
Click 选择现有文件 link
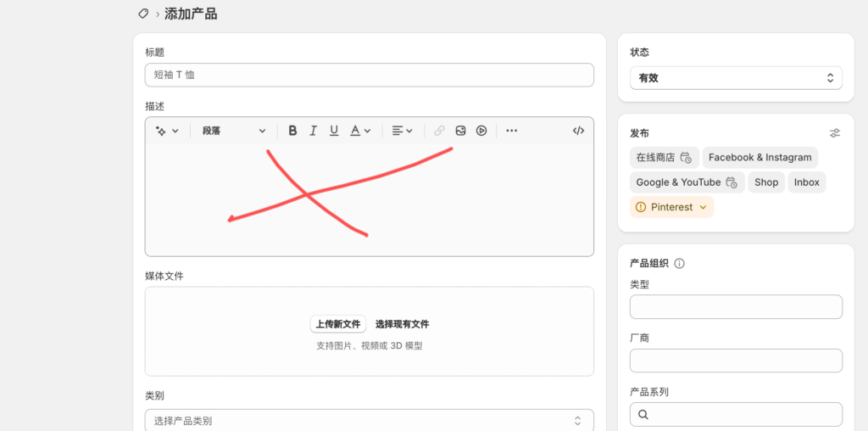tap(402, 324)
